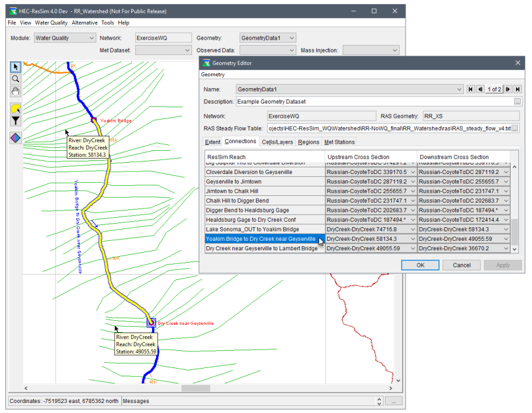Open the Description ellipsis button
Viewport: 532px width, 413px height.
click(517, 102)
